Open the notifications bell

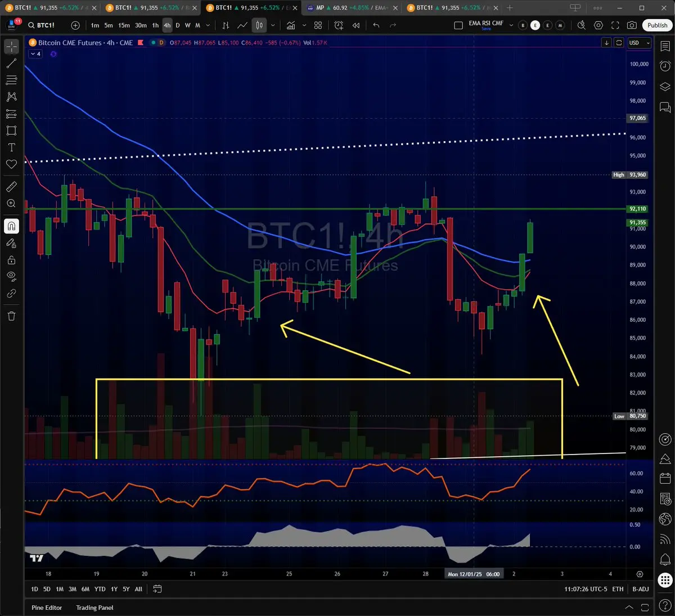point(665,560)
